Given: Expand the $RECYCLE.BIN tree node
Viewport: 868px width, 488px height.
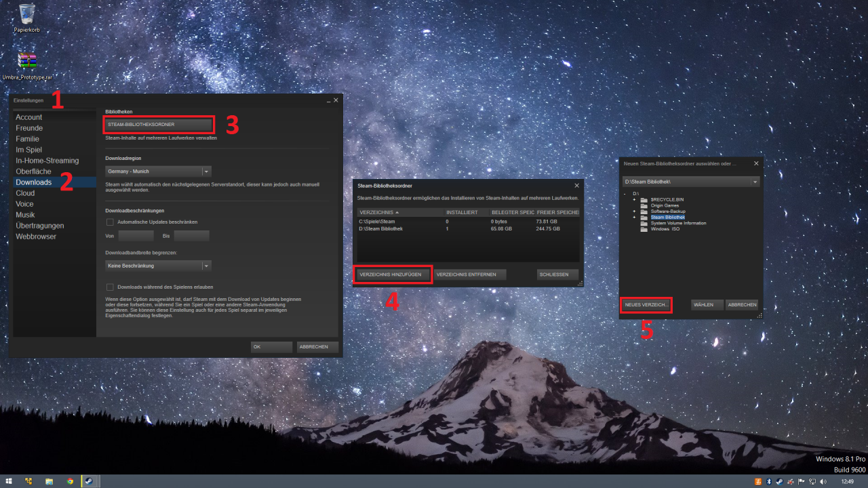Looking at the screenshot, I should pyautogui.click(x=634, y=200).
